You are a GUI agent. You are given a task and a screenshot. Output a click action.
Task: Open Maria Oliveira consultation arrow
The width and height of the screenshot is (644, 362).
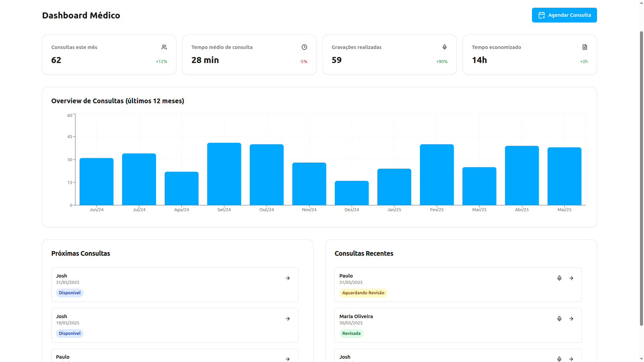pos(571,319)
